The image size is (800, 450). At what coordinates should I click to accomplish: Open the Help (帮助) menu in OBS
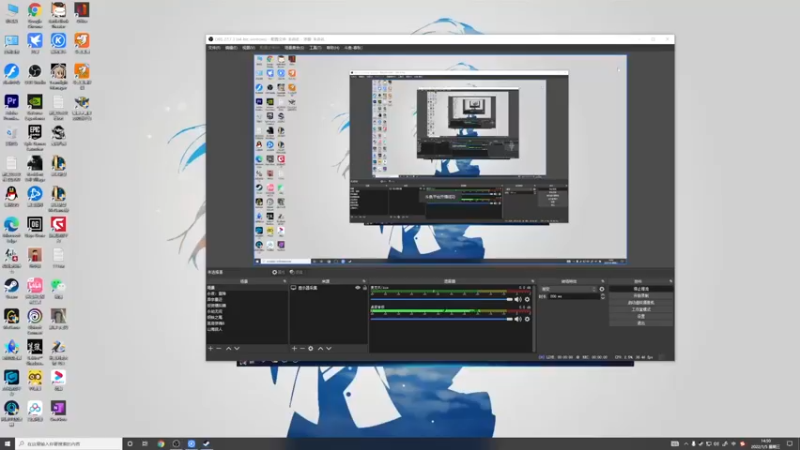(333, 48)
